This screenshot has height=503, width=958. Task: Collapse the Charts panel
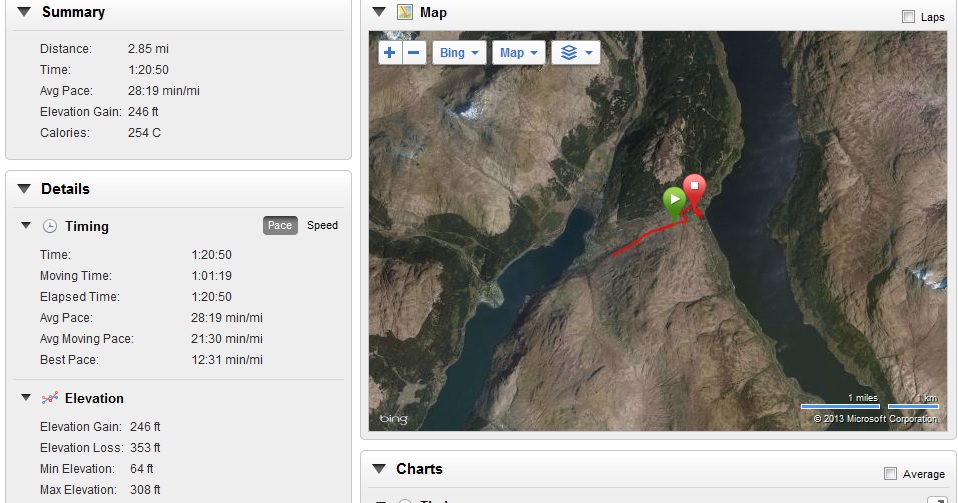pos(378,469)
